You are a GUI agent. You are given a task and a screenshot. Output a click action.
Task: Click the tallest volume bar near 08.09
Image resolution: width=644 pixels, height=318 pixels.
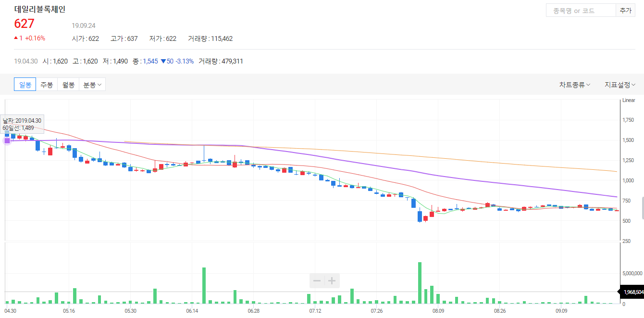pyautogui.click(x=420, y=283)
